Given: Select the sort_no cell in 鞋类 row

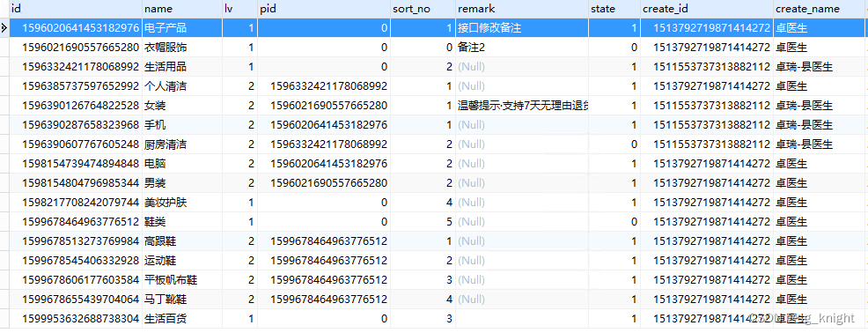Looking at the screenshot, I should pos(423,222).
